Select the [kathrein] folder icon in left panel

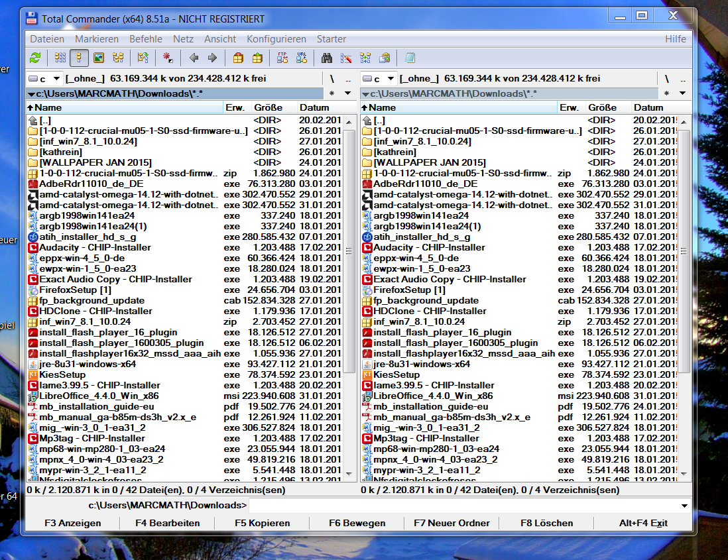tap(33, 152)
